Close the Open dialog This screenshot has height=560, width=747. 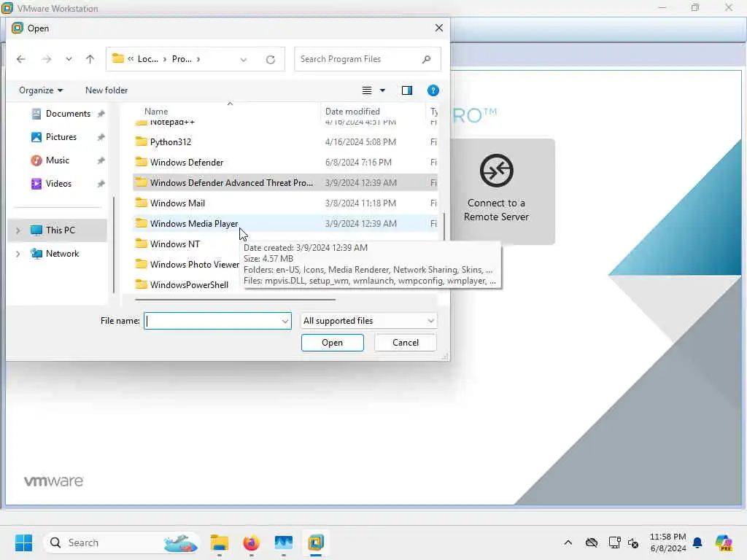[438, 28]
